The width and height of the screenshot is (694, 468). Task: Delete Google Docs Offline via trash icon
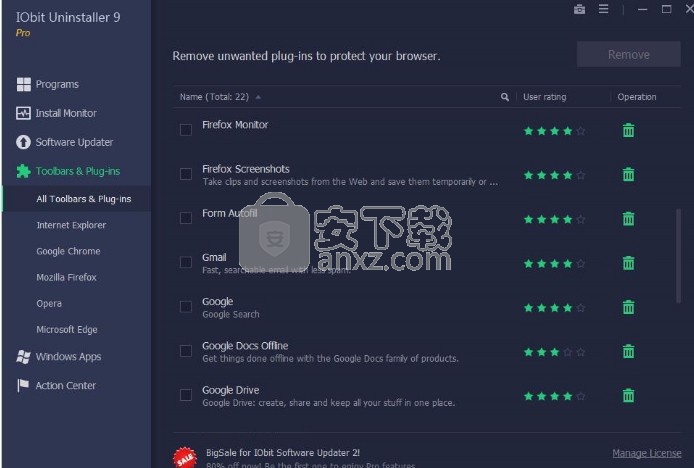click(628, 352)
